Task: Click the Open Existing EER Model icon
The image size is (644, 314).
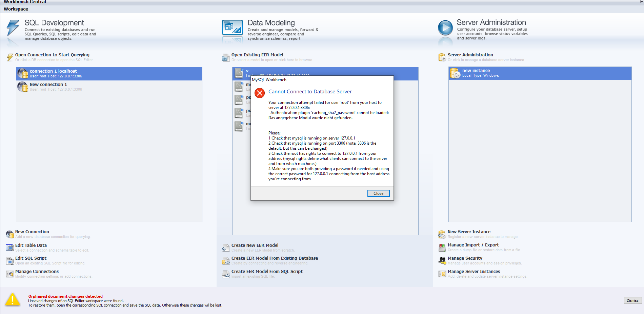Action: click(x=226, y=58)
